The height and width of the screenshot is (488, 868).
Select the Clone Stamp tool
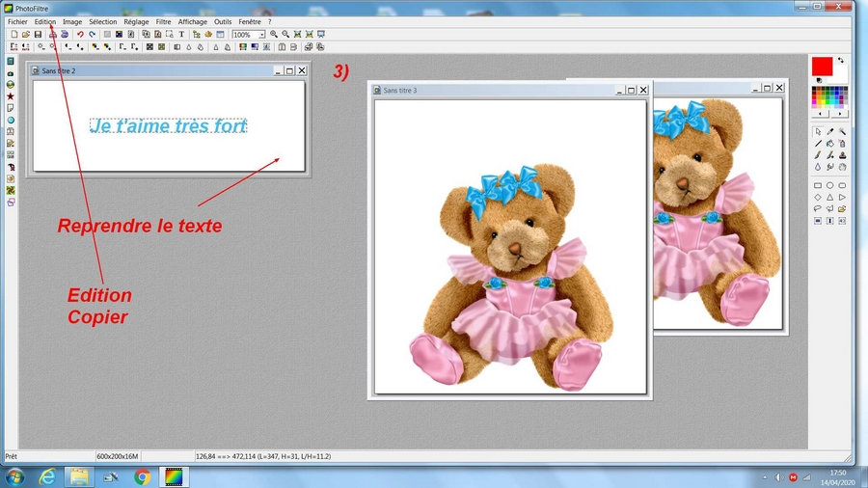pos(842,154)
